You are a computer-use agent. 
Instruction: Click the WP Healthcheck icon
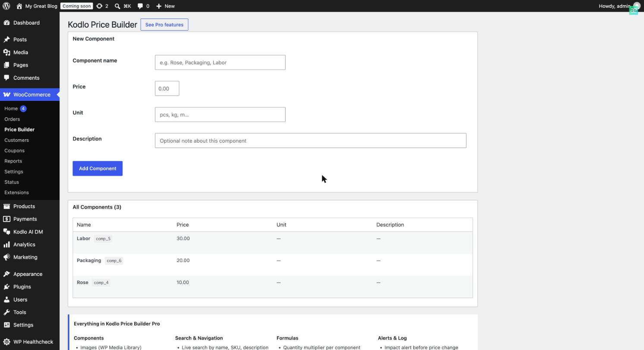tap(7, 342)
